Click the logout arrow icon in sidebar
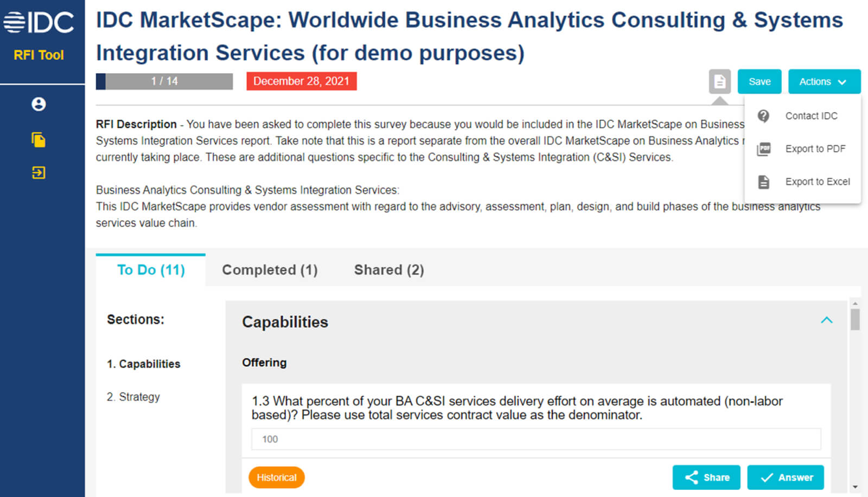 [39, 173]
